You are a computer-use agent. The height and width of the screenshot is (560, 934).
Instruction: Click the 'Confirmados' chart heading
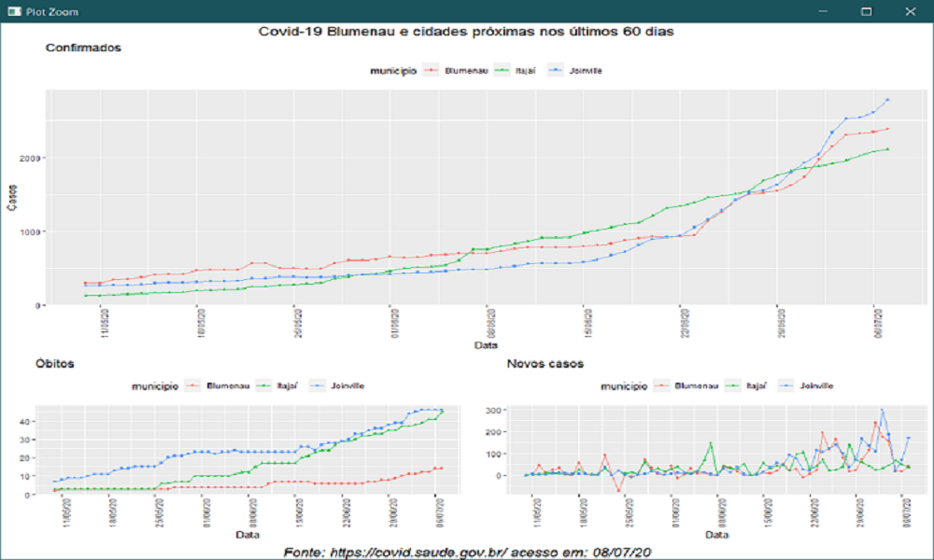click(x=83, y=48)
